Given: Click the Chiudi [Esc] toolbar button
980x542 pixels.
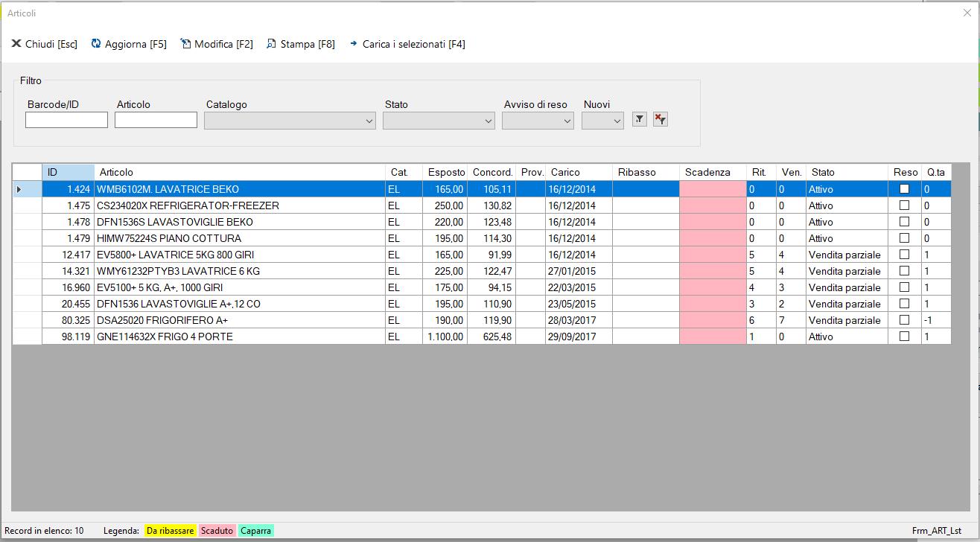Looking at the screenshot, I should click(45, 44).
